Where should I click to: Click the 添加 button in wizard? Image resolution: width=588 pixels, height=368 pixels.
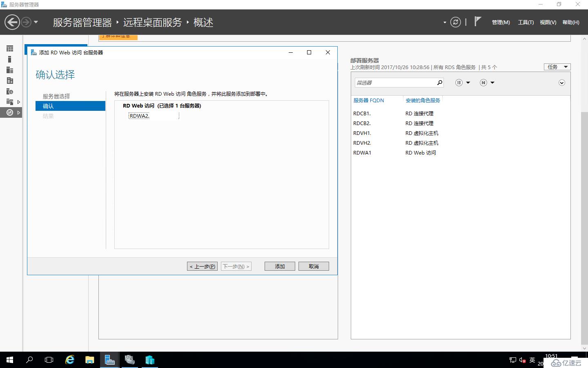(280, 266)
